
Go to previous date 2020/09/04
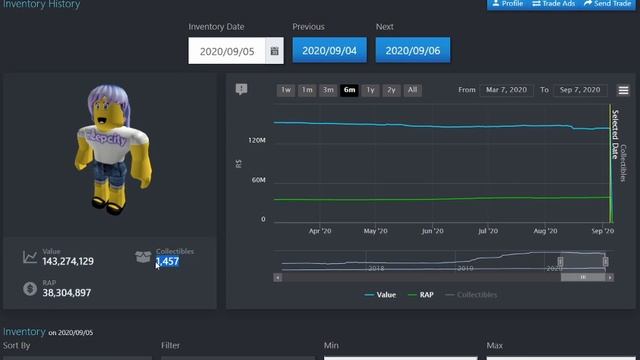[x=329, y=50]
